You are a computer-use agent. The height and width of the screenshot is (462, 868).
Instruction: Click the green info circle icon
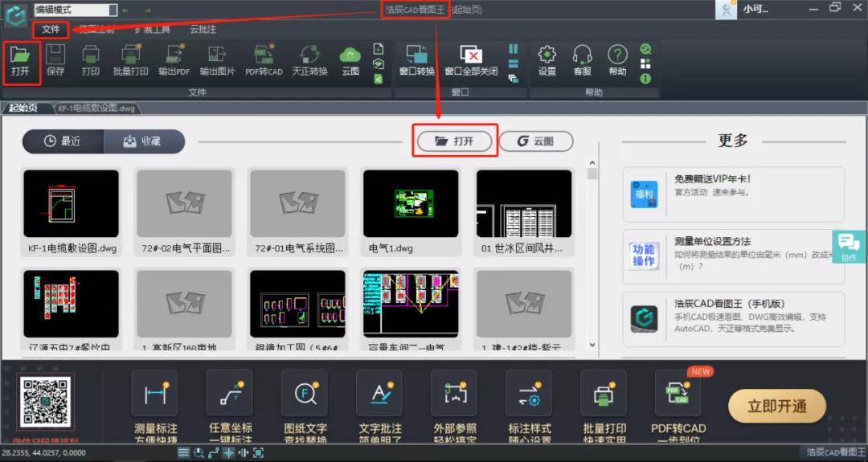click(x=645, y=79)
